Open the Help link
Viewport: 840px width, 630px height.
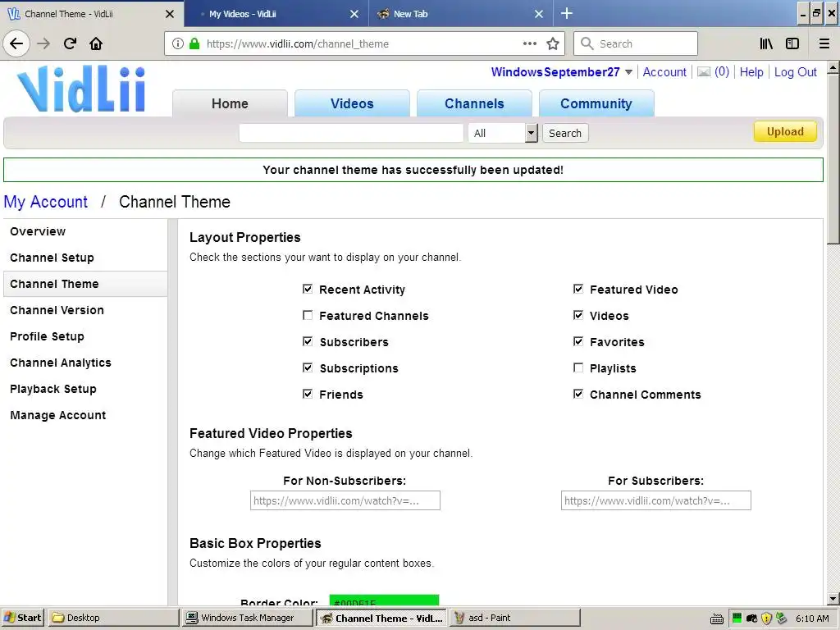tap(751, 72)
